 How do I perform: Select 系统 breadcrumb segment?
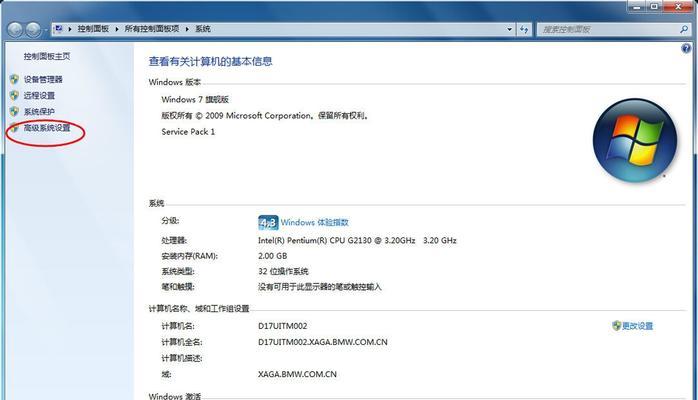(x=203, y=29)
